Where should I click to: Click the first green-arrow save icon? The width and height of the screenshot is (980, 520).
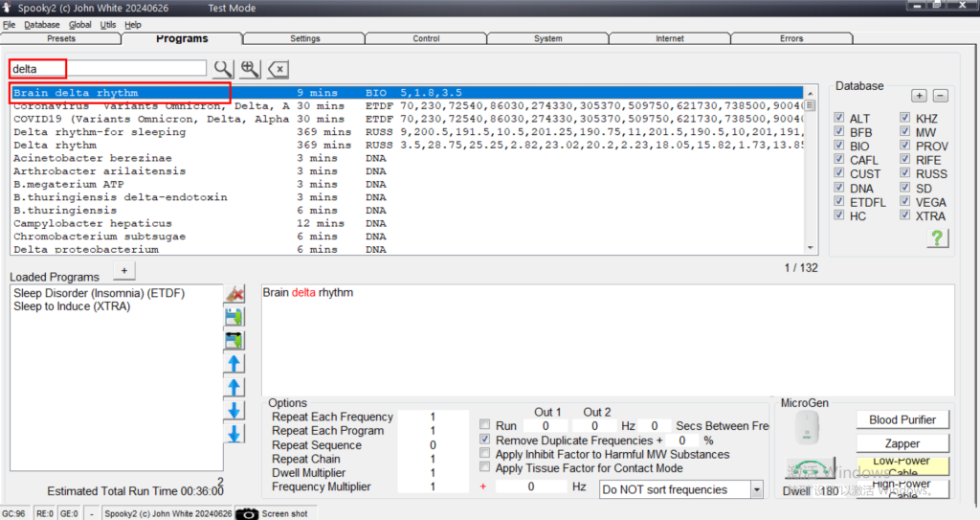pos(234,317)
